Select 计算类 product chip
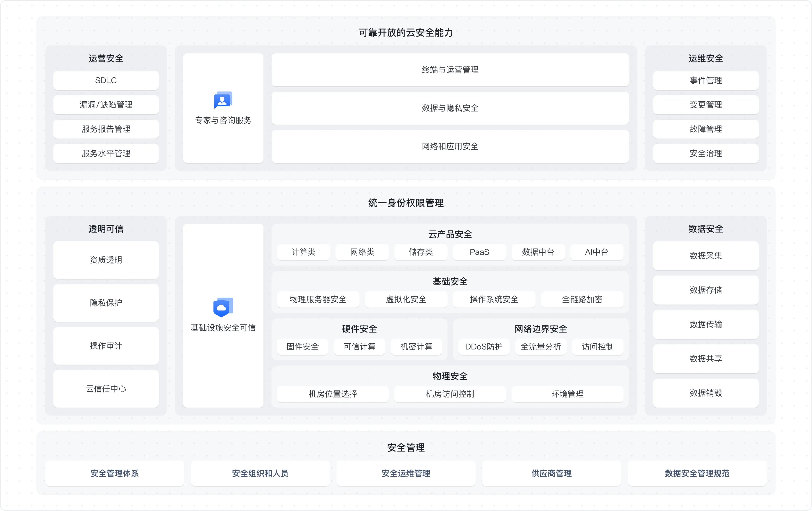This screenshot has width=812, height=511. coord(304,252)
